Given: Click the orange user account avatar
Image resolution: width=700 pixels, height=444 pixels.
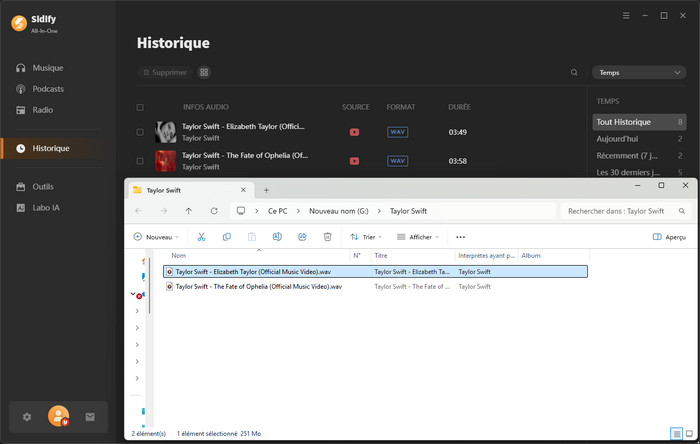Looking at the screenshot, I should point(58,417).
